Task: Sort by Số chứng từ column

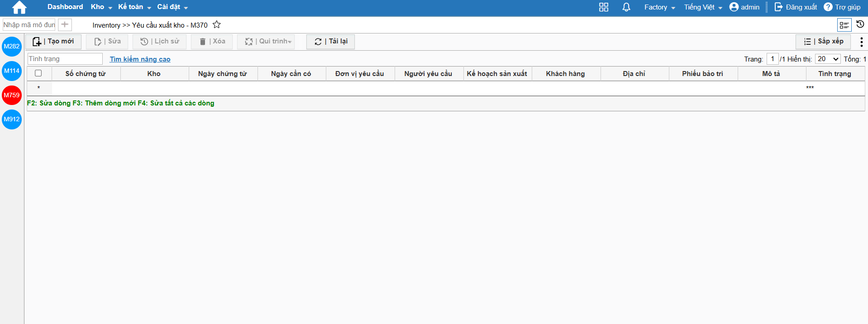Action: pyautogui.click(x=86, y=74)
